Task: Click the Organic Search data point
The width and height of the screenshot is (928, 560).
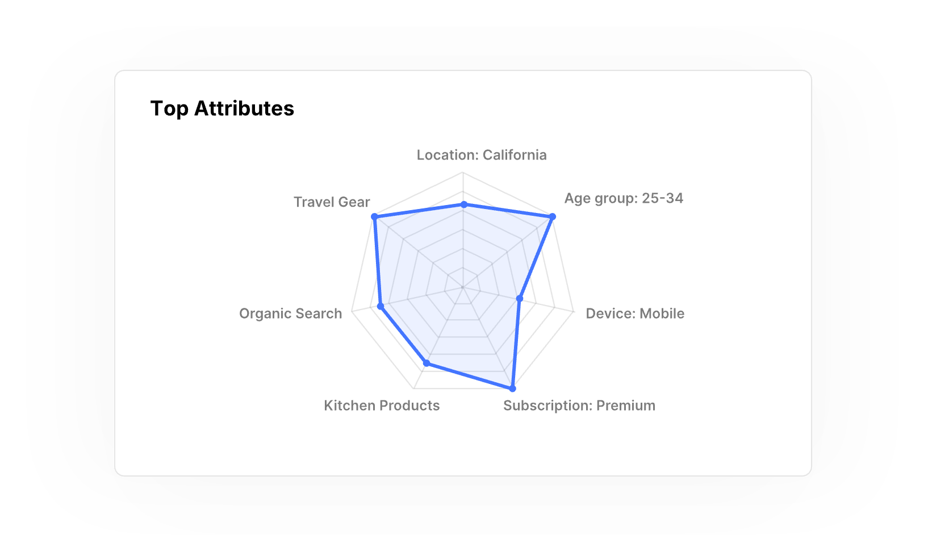Action: click(x=381, y=306)
